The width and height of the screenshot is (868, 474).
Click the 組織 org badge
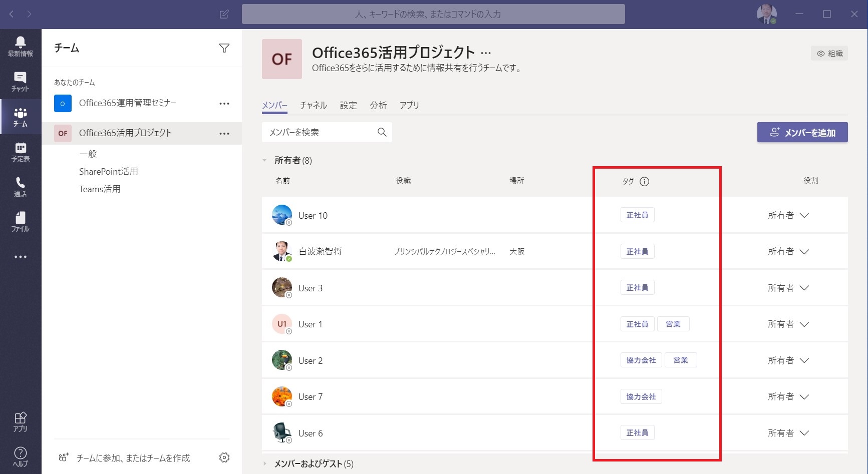(829, 54)
